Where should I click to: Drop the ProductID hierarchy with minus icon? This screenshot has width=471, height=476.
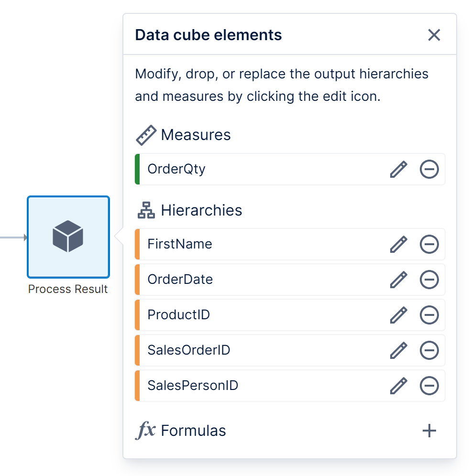coord(429,315)
